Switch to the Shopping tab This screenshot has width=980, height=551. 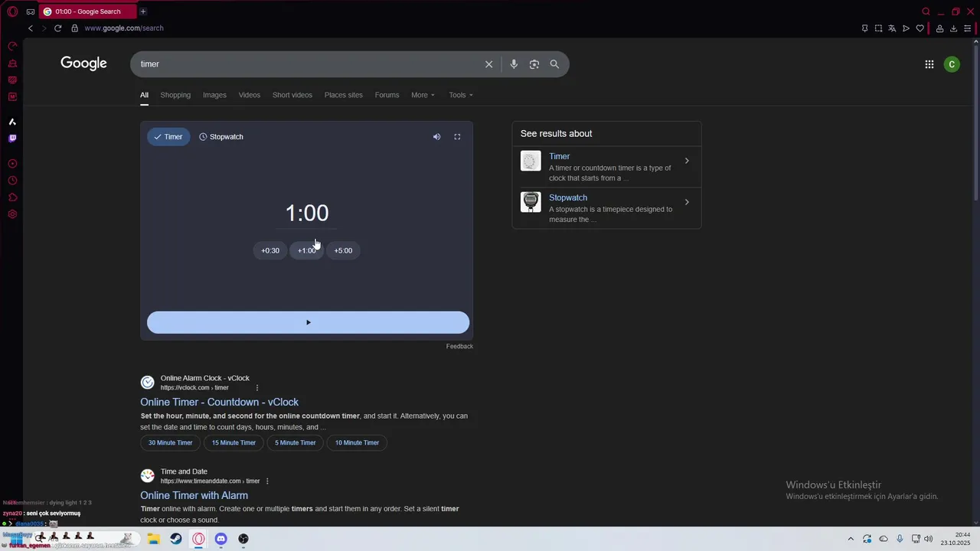pyautogui.click(x=175, y=95)
